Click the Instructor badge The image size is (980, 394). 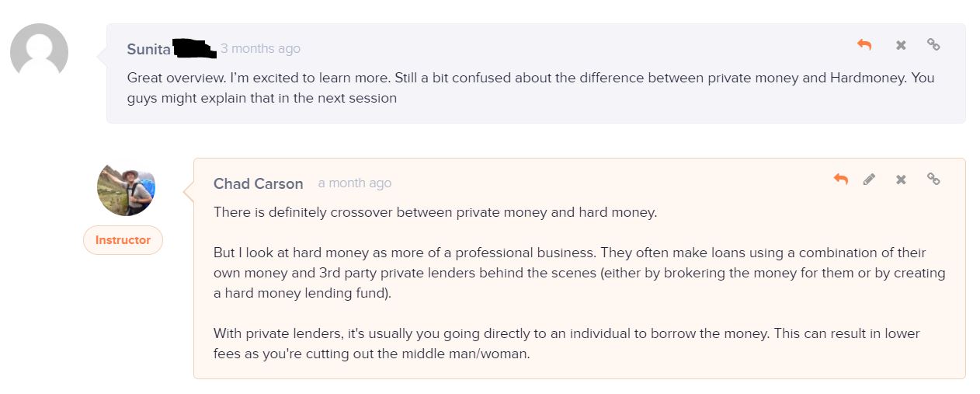tap(123, 240)
